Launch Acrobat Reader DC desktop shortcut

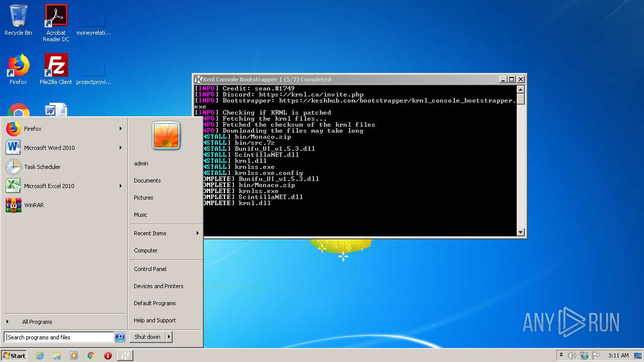pos(56,23)
